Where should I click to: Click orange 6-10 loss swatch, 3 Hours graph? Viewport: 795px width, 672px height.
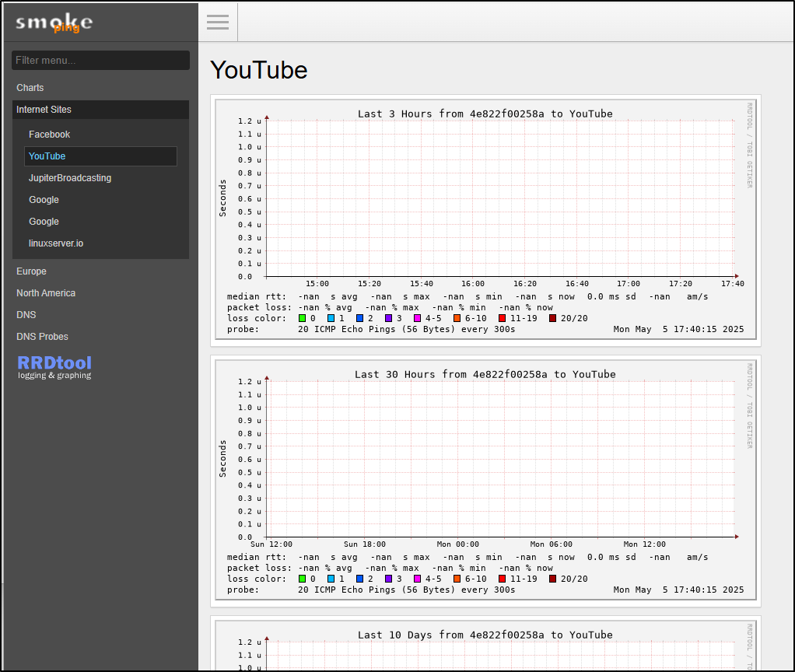coord(457,318)
